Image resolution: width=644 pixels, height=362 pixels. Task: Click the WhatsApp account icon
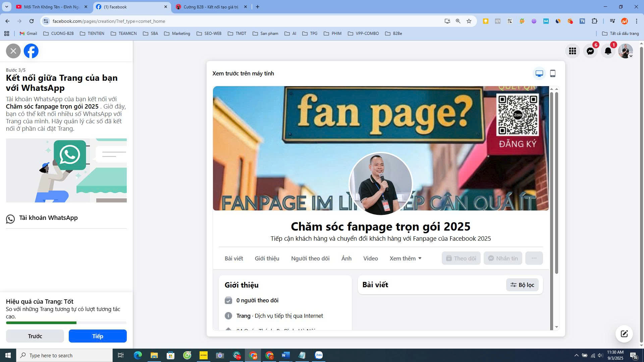click(10, 219)
